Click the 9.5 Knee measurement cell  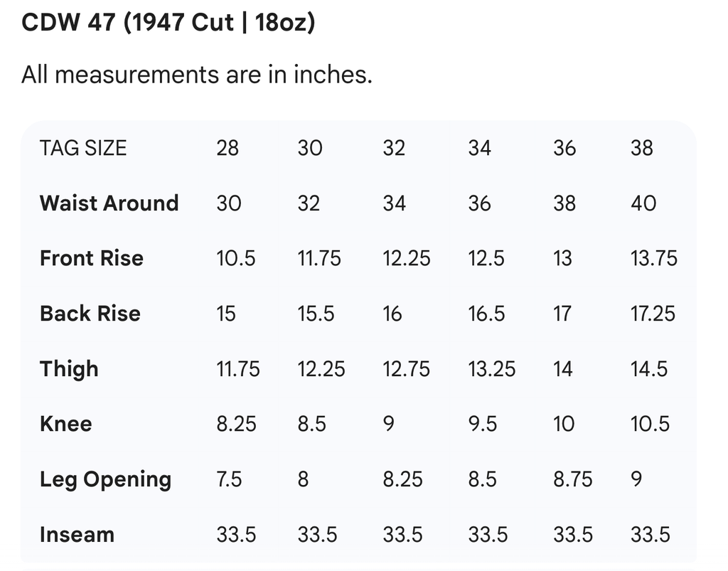[x=483, y=424]
